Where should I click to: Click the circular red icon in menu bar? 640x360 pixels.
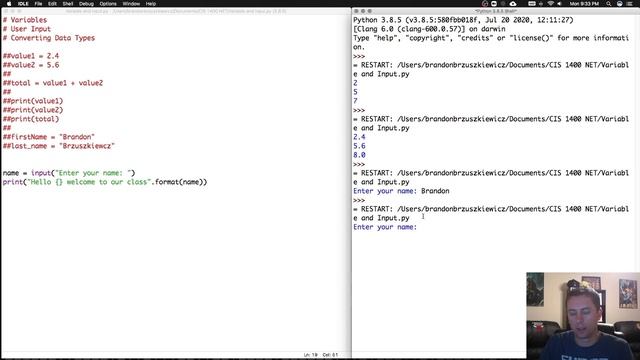click(x=484, y=4)
